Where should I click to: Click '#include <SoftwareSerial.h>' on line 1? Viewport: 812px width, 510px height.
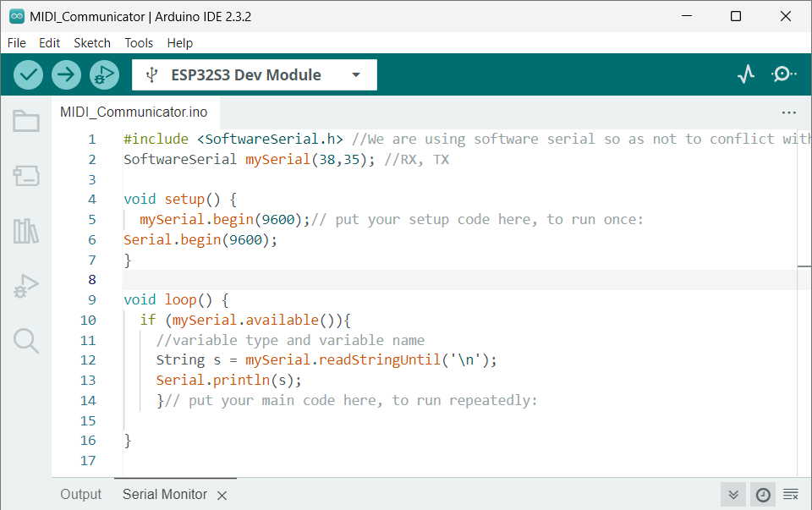coord(233,140)
